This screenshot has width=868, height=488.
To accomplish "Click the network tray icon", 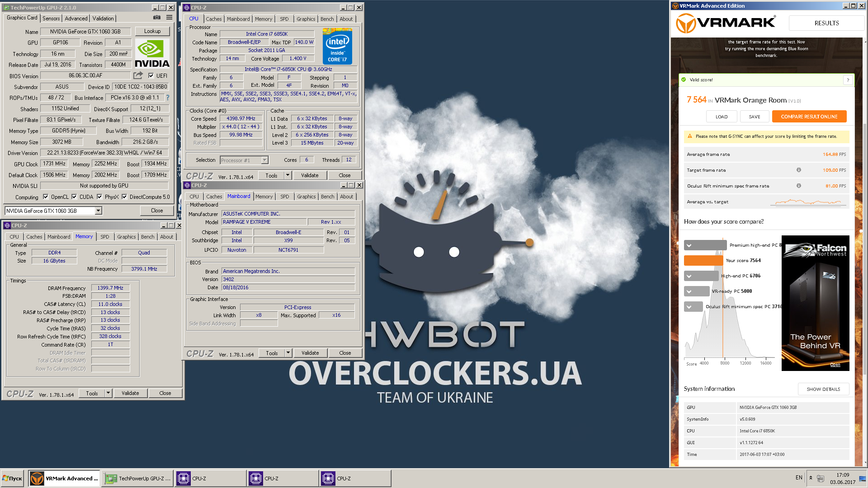I will (821, 478).
